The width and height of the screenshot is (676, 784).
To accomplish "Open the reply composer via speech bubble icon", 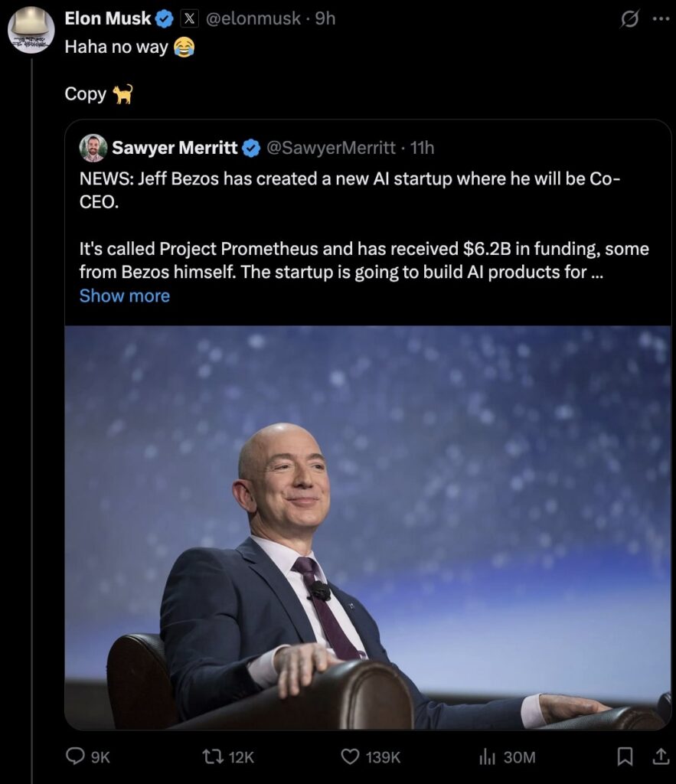I will pyautogui.click(x=73, y=756).
